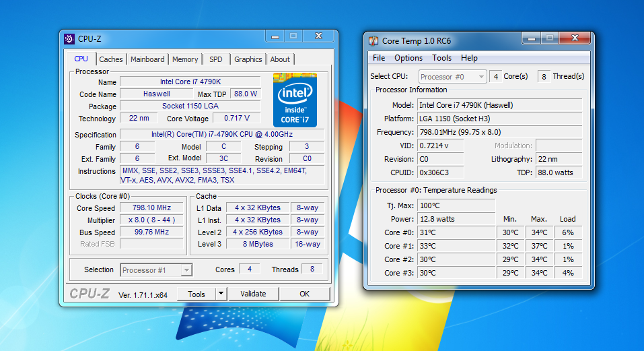Open the Help menu in Core Temp
Screen dimensions: 644x351
click(x=469, y=58)
